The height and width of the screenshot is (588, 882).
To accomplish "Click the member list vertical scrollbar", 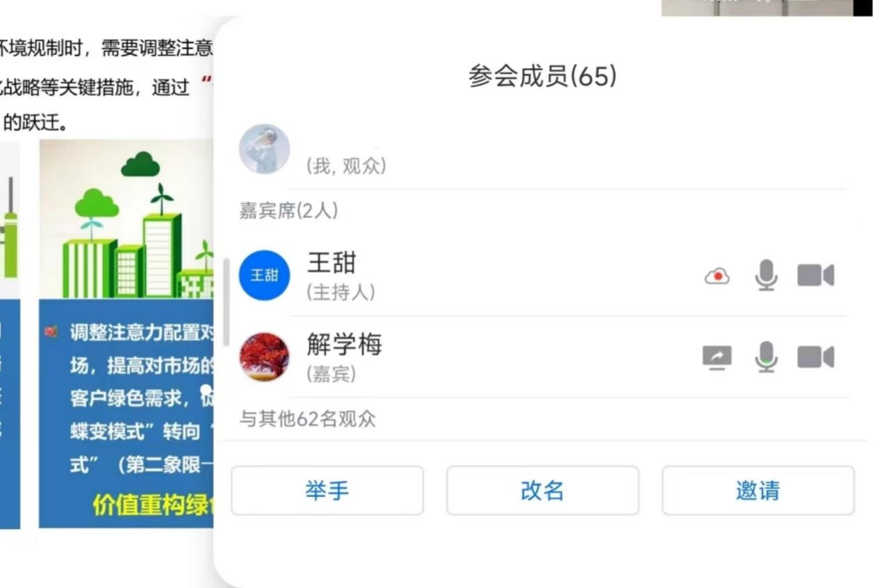I will (x=226, y=302).
